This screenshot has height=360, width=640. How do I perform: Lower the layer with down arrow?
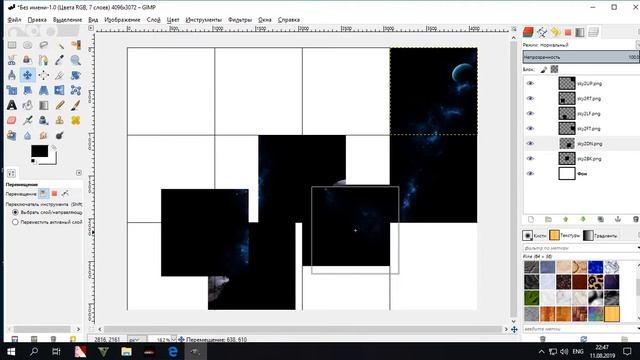tap(583, 220)
